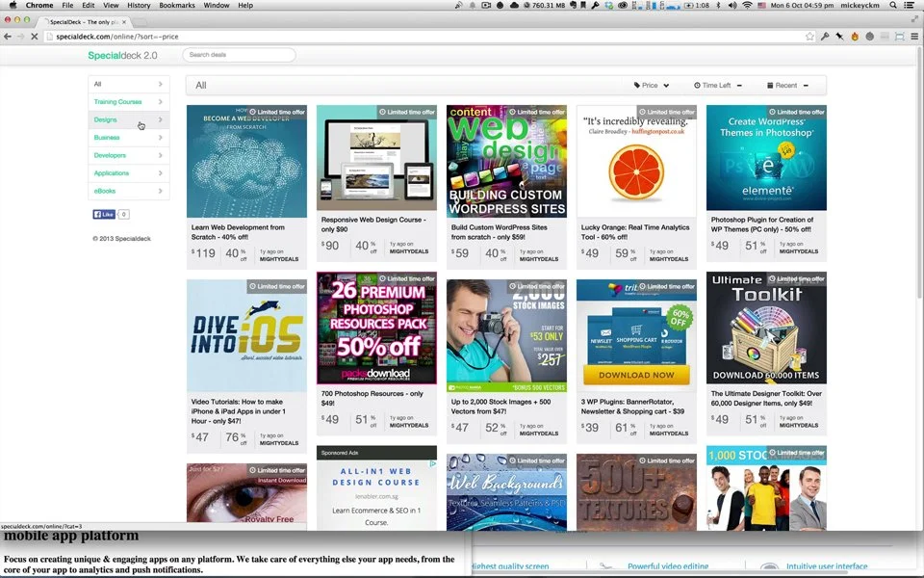Image resolution: width=924 pixels, height=578 pixels.
Task: Click the browser address bar
Action: point(424,37)
